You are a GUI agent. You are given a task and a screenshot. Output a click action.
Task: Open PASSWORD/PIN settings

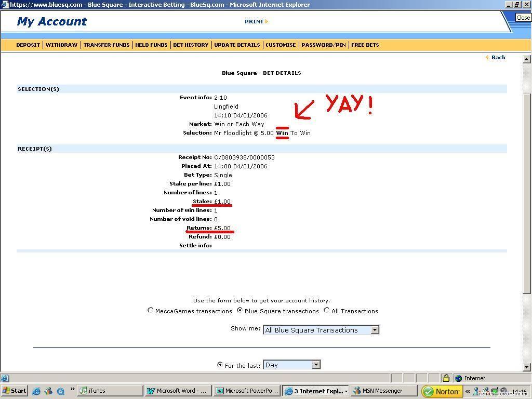click(x=323, y=45)
